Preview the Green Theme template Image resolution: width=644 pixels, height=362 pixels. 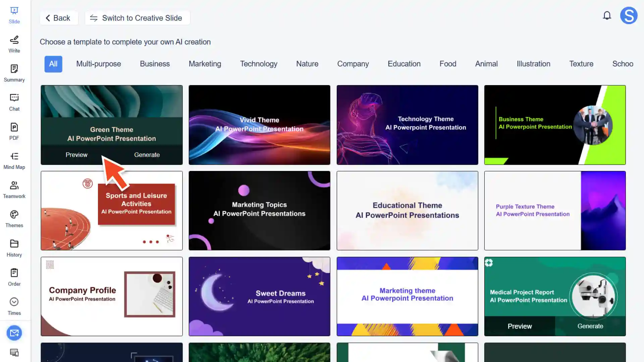pyautogui.click(x=76, y=155)
